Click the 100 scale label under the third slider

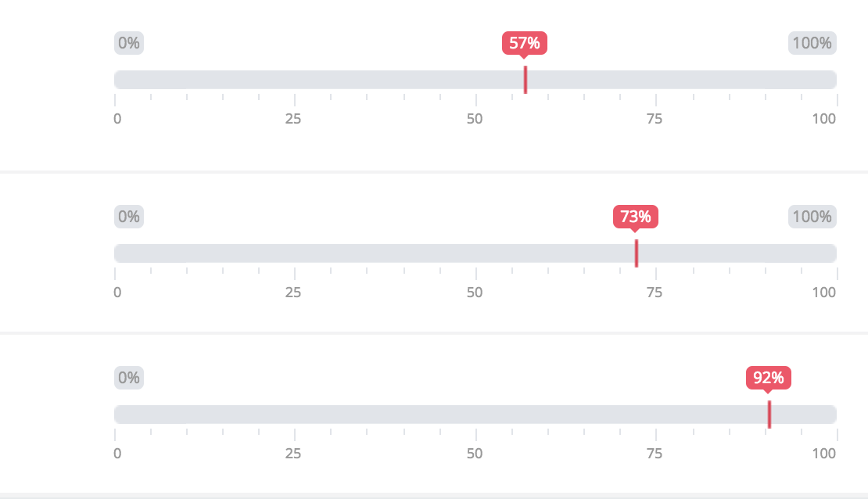coord(823,454)
